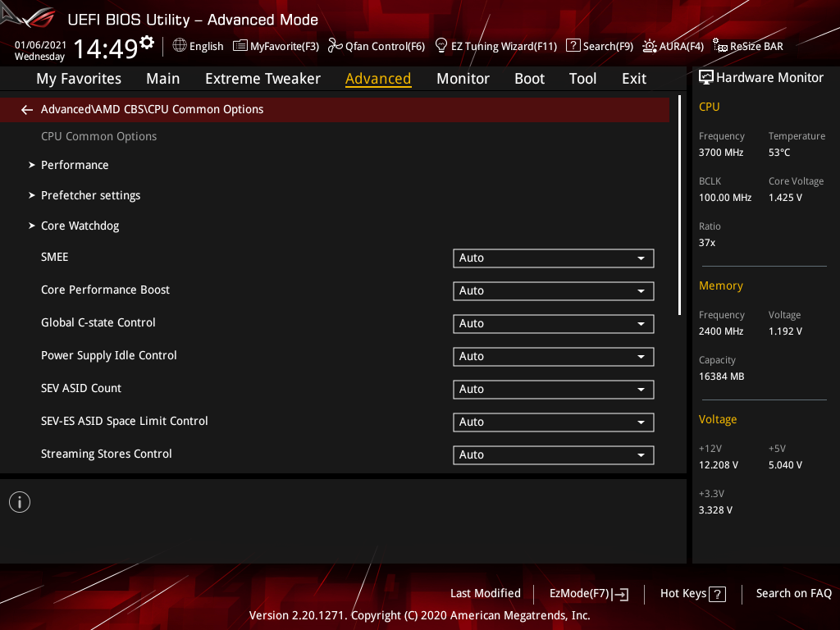Click the Last Modified button
The width and height of the screenshot is (840, 630).
pyautogui.click(x=486, y=594)
